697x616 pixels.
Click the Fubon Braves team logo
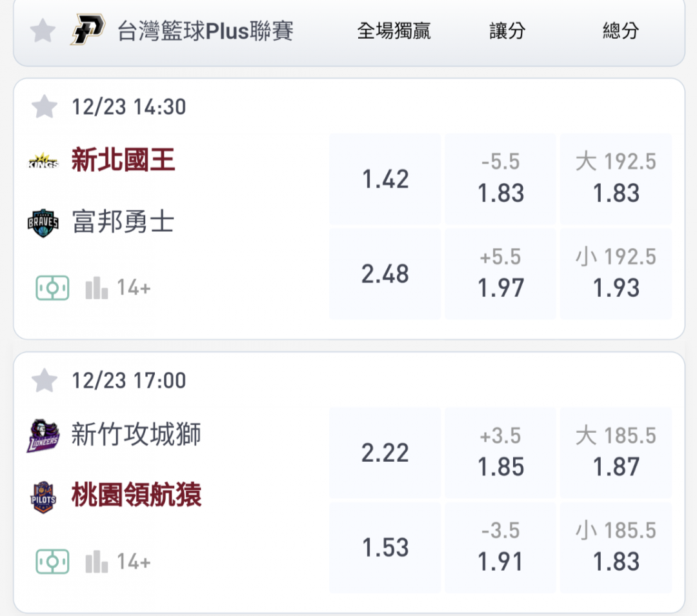coord(43,223)
